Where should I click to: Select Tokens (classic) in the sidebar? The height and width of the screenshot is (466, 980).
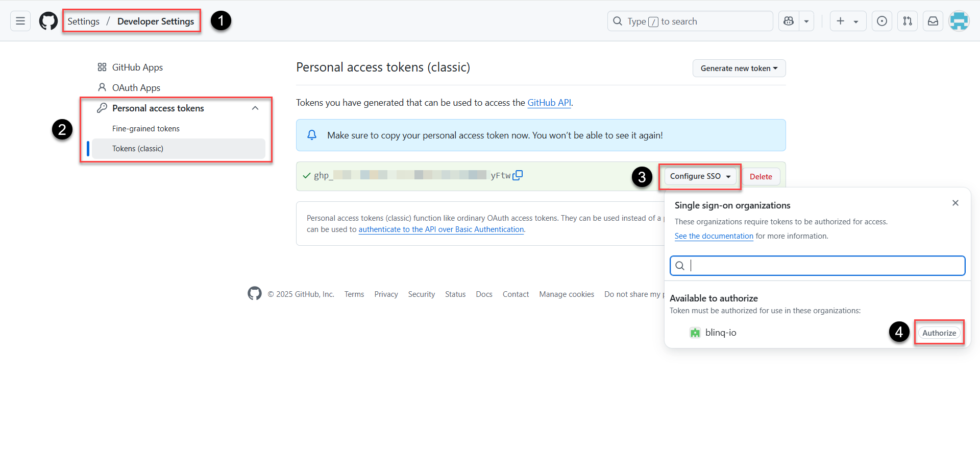click(138, 148)
